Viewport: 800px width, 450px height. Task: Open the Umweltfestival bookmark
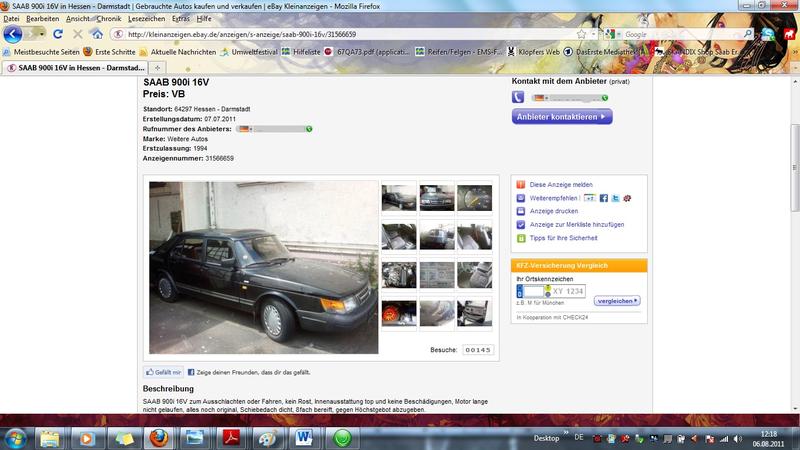coord(248,52)
